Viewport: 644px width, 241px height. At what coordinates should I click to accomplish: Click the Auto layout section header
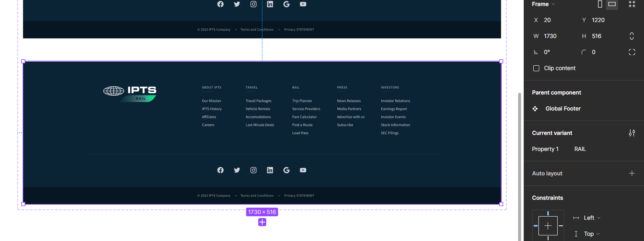click(x=547, y=173)
